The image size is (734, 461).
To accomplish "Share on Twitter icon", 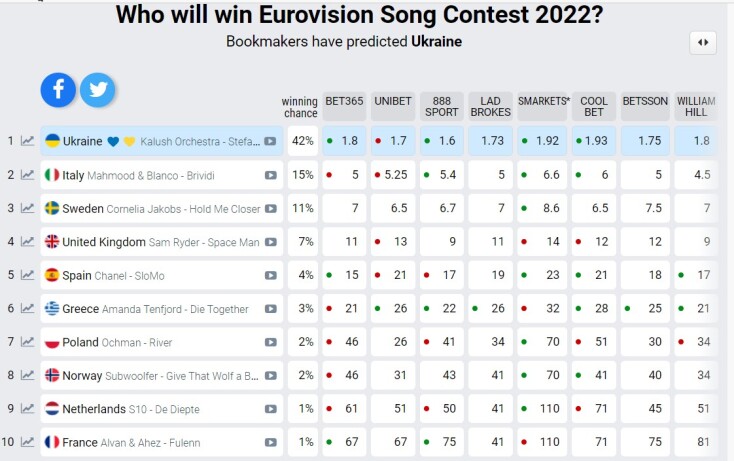I will tap(97, 90).
